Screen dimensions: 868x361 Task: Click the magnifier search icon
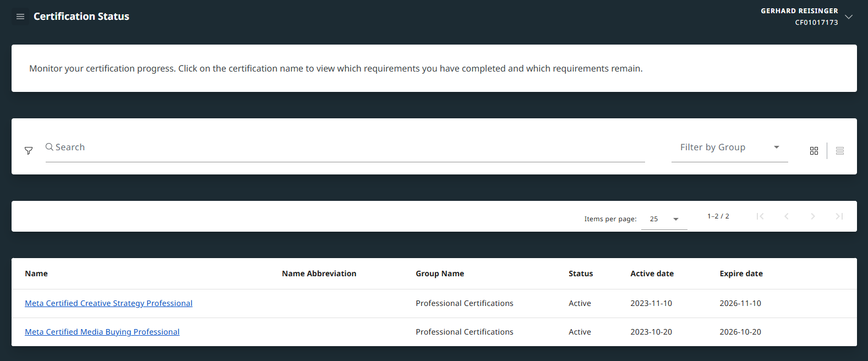50,147
